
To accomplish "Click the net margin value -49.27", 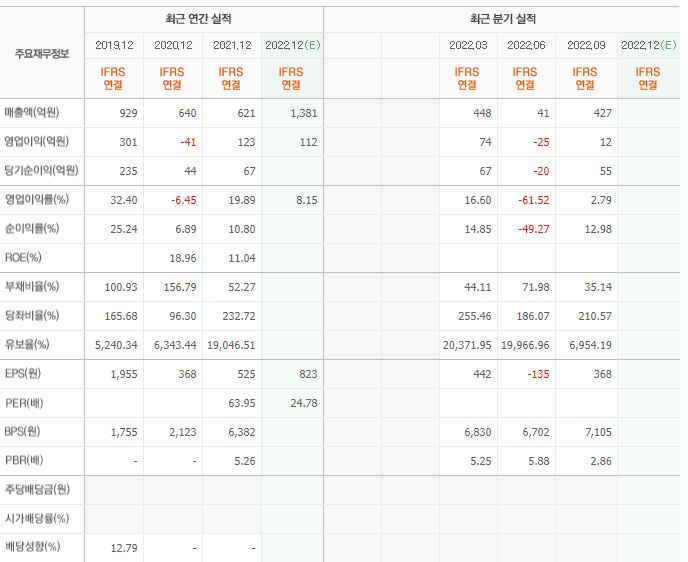I will (534, 229).
